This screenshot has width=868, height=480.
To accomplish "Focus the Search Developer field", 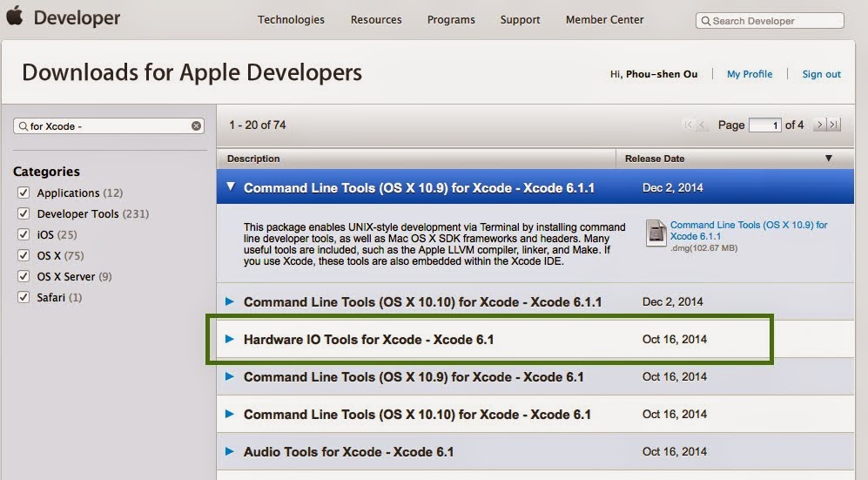I will click(x=770, y=21).
